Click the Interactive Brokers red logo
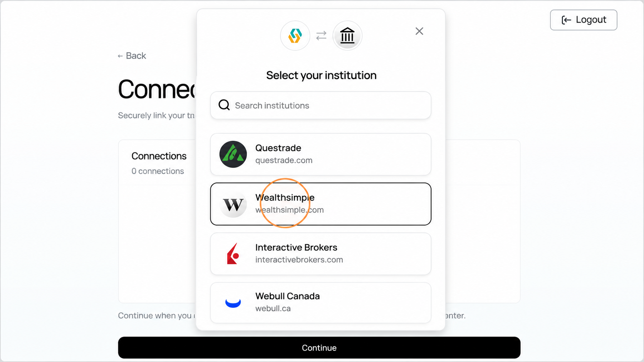The height and width of the screenshot is (362, 644). point(233,254)
